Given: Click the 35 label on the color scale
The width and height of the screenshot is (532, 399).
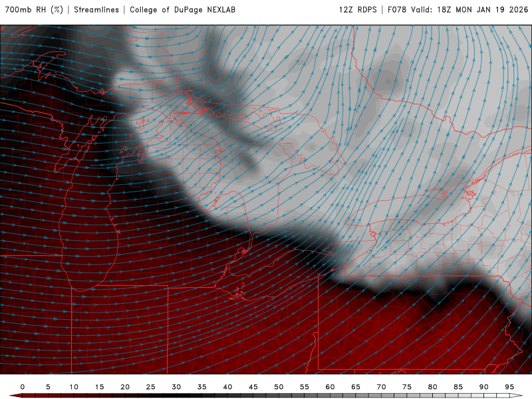Looking at the screenshot, I should click(x=202, y=387).
